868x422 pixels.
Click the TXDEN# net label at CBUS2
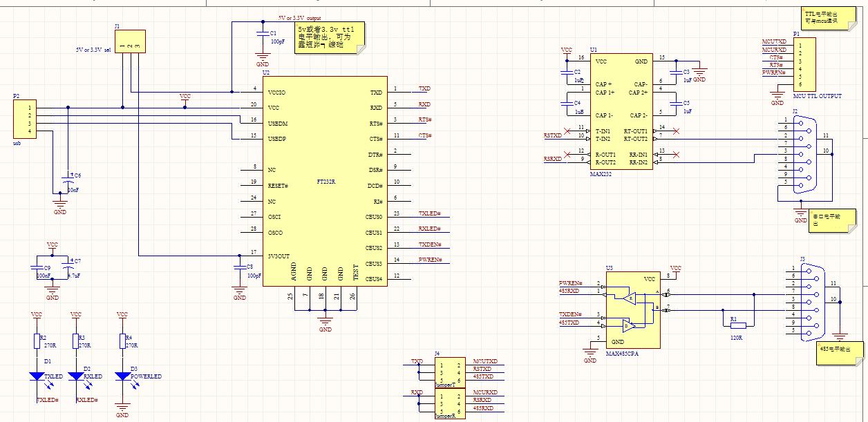point(431,245)
